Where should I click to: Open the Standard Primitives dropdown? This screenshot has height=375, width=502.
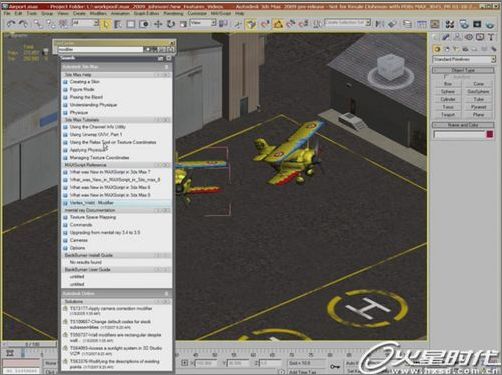[464, 59]
